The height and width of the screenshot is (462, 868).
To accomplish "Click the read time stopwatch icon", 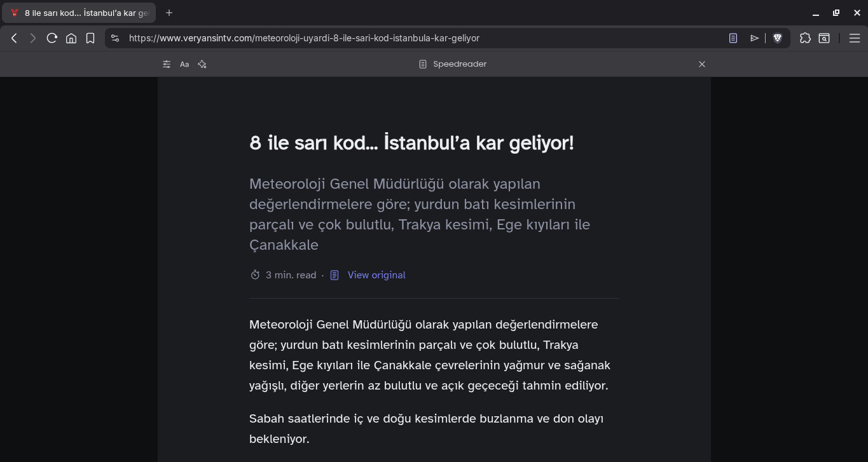I will (x=255, y=275).
